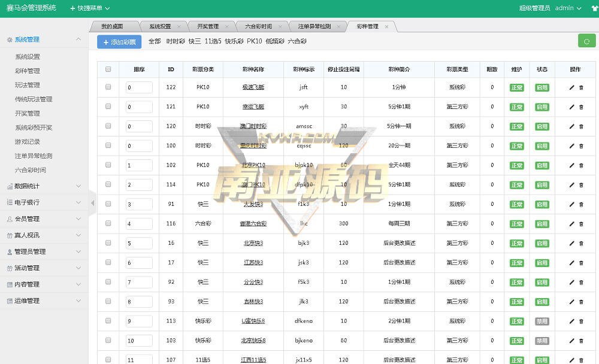Expand the 数据统计 sidebar section
Viewport: 599px width, 364px height.
point(43,186)
